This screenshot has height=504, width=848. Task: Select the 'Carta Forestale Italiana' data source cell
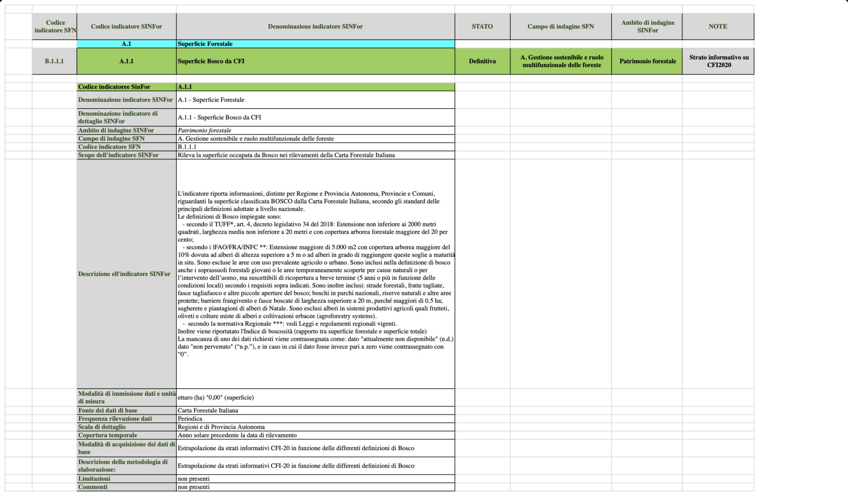[x=315, y=410]
